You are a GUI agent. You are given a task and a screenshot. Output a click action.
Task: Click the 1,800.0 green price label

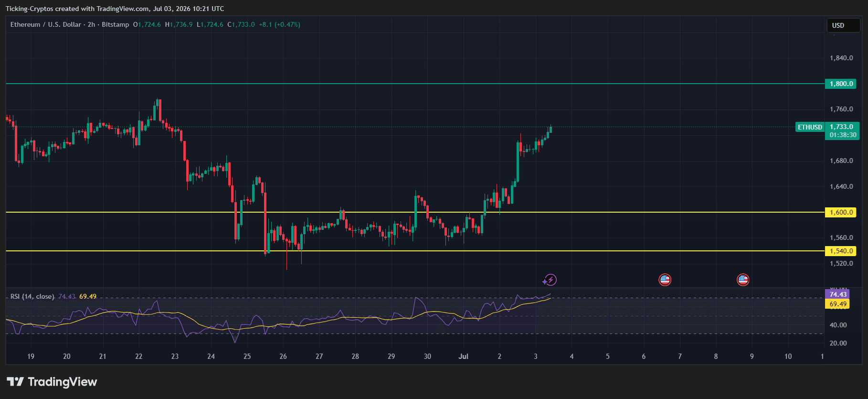tap(841, 84)
